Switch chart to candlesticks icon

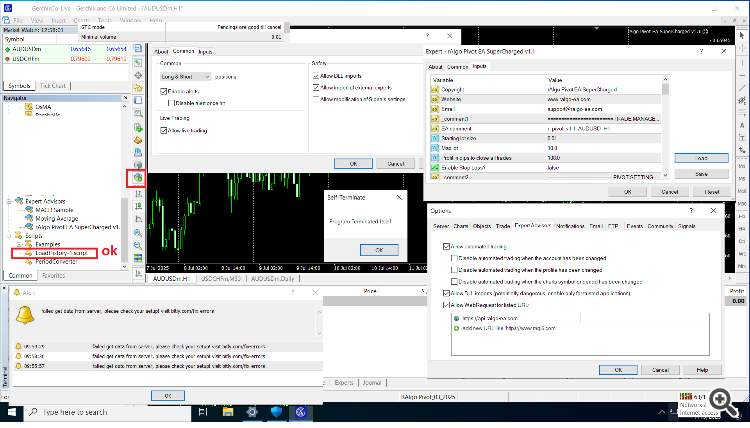point(138,206)
